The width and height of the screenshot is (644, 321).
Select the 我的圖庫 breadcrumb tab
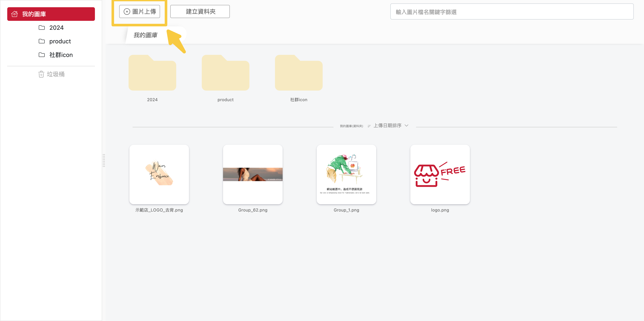point(146,35)
